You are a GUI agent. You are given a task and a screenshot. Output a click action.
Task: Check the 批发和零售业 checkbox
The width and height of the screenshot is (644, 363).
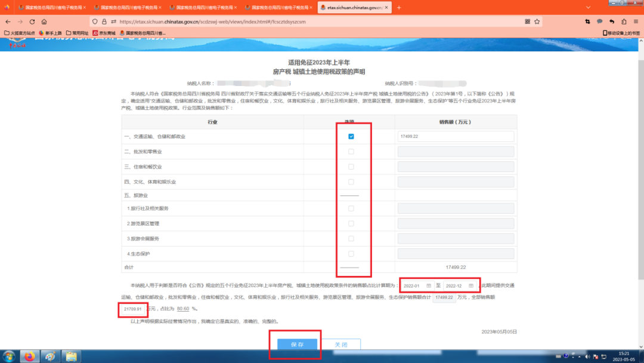tap(351, 152)
